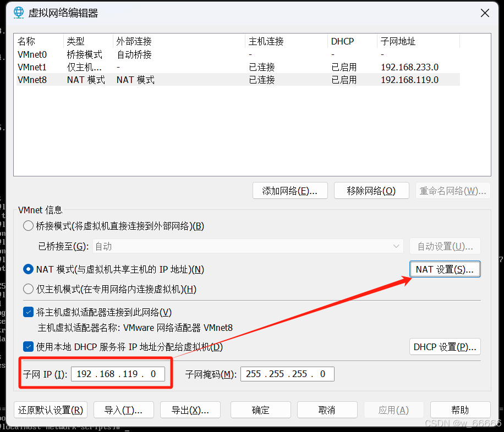Open DHCP 设置(P)... dialog
The image size is (504, 432).
pyautogui.click(x=445, y=347)
